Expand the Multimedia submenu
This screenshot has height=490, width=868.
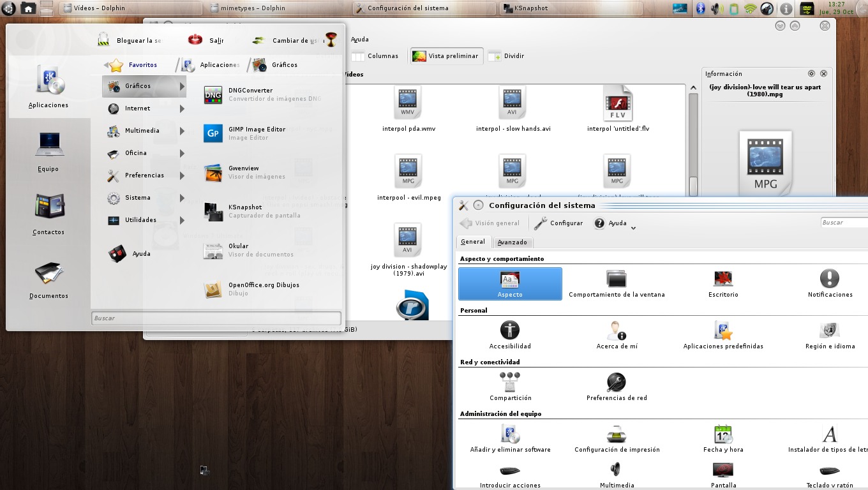click(144, 131)
